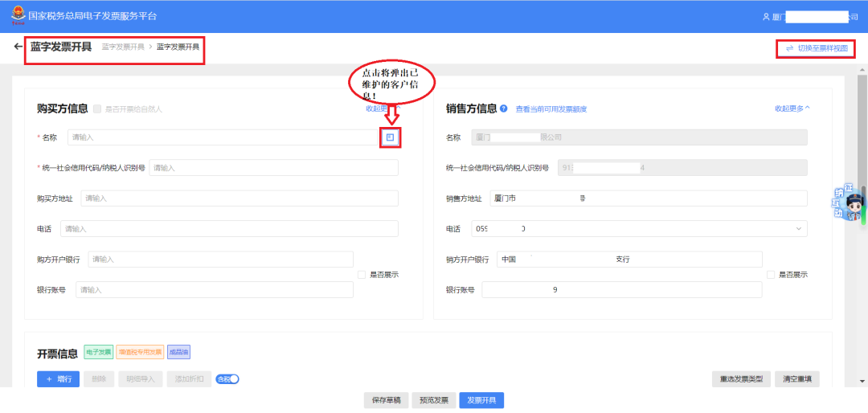The height and width of the screenshot is (413, 868).
Task: Click the 购买方信息 heading
Action: [63, 109]
